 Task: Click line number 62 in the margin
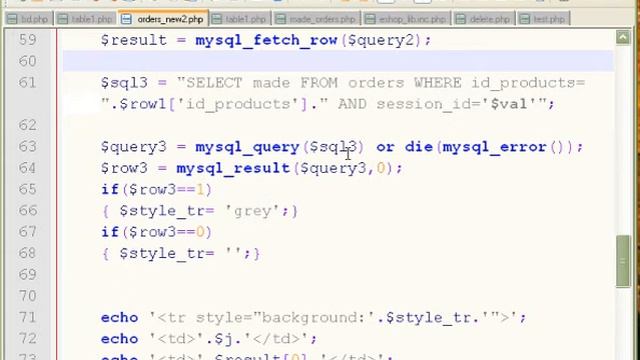[x=27, y=125]
